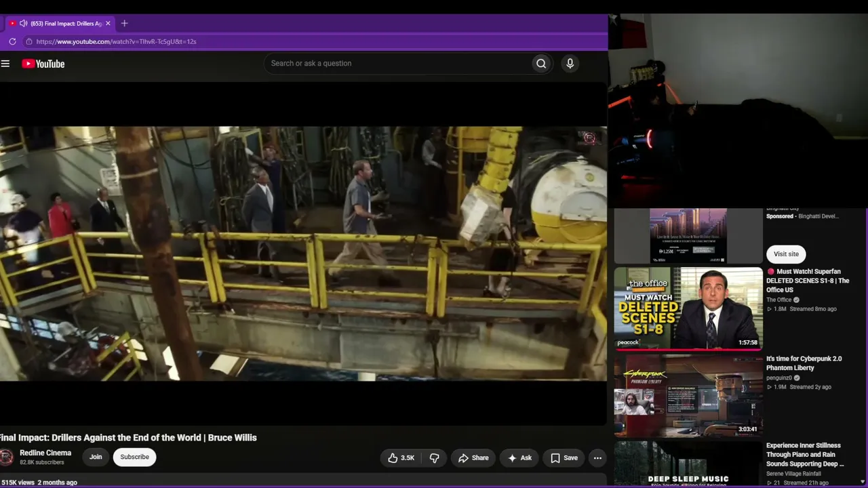The image size is (868, 488).
Task: Open The Office deleted scenes thumbnail
Action: [688, 308]
